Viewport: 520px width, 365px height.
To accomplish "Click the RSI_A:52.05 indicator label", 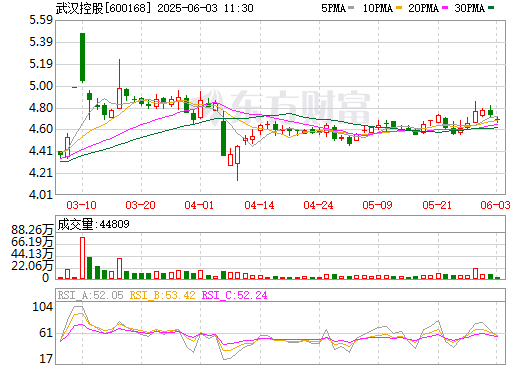I will coord(91,295).
